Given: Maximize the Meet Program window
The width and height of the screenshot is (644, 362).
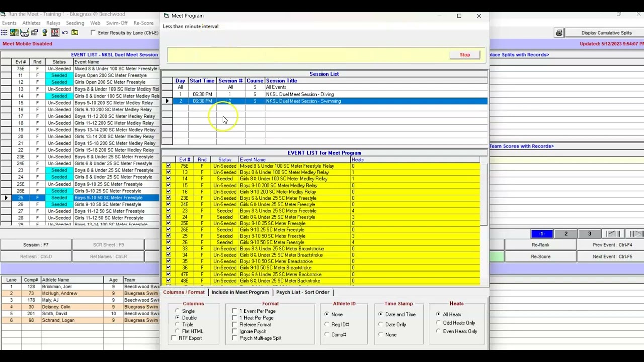Looking at the screenshot, I should click(x=459, y=16).
